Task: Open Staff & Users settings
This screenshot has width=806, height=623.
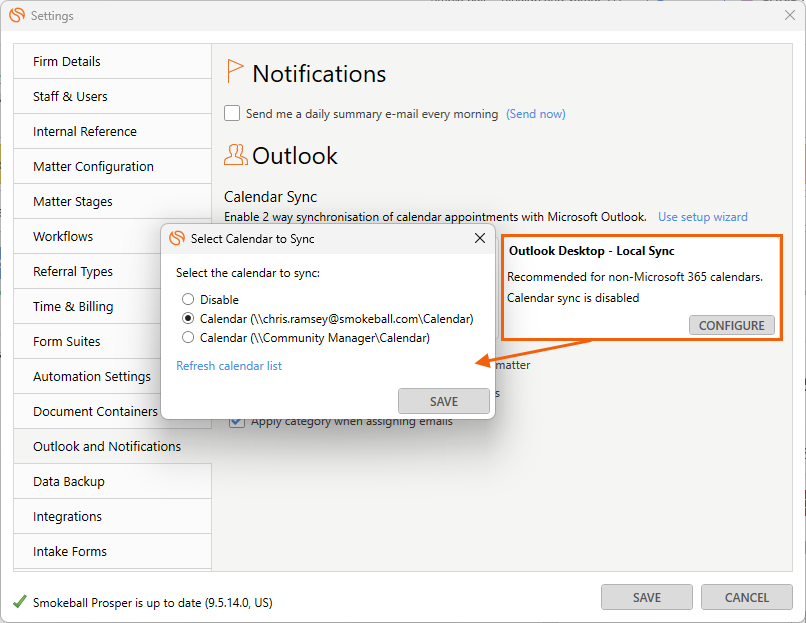Action: pyautogui.click(x=112, y=96)
